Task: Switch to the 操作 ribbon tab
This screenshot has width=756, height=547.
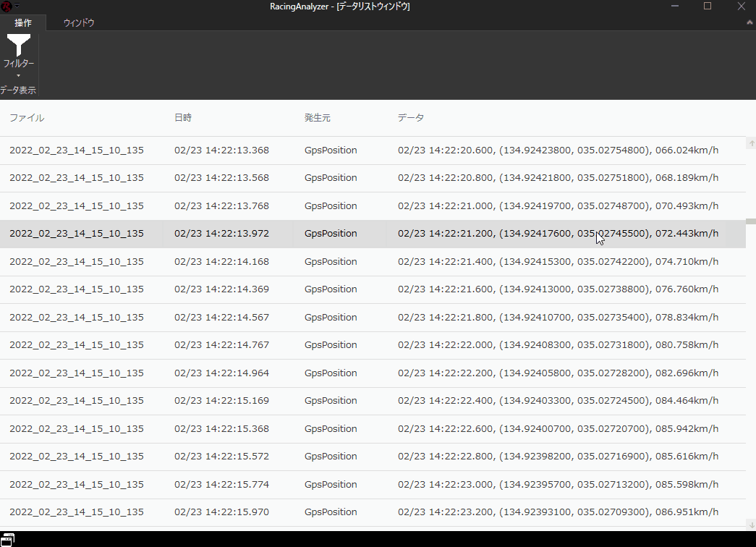Action: (23, 22)
